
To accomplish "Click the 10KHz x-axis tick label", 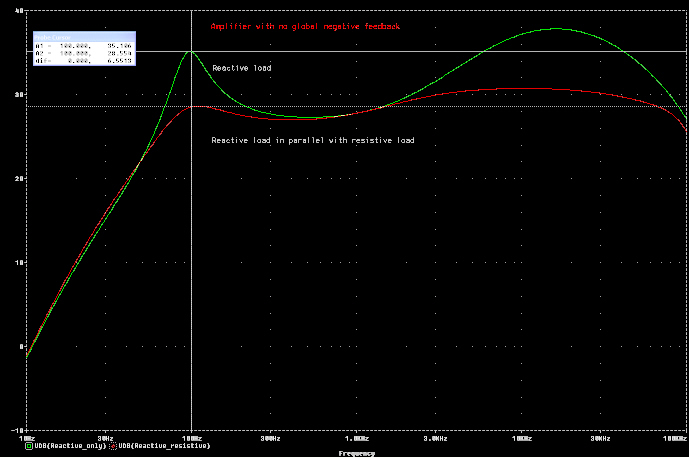I will [x=522, y=438].
